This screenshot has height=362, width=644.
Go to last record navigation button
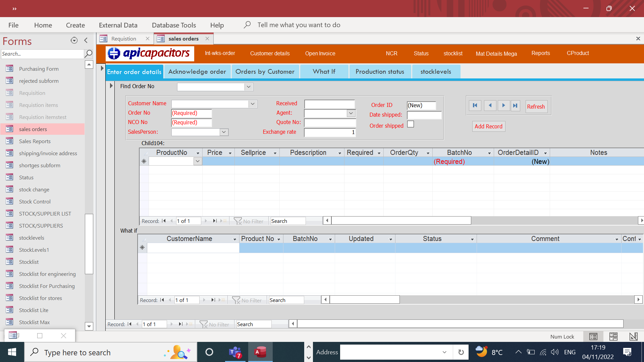pos(516,106)
